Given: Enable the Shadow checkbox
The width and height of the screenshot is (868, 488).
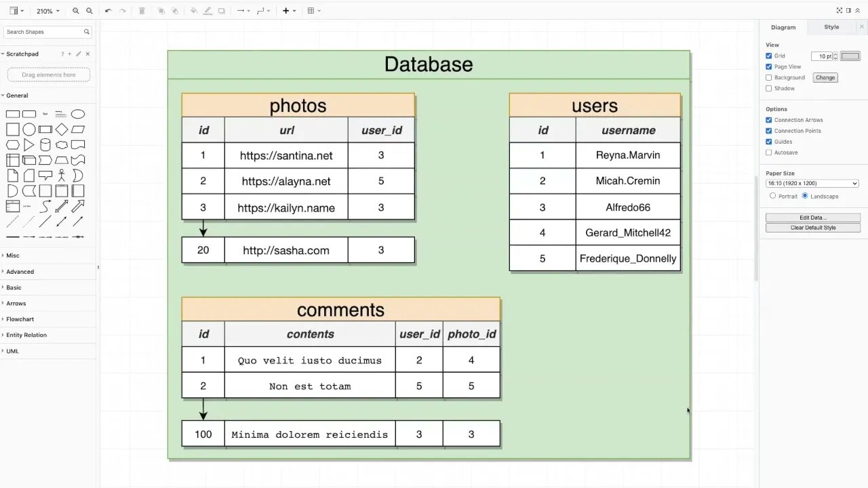Looking at the screenshot, I should tap(769, 89).
